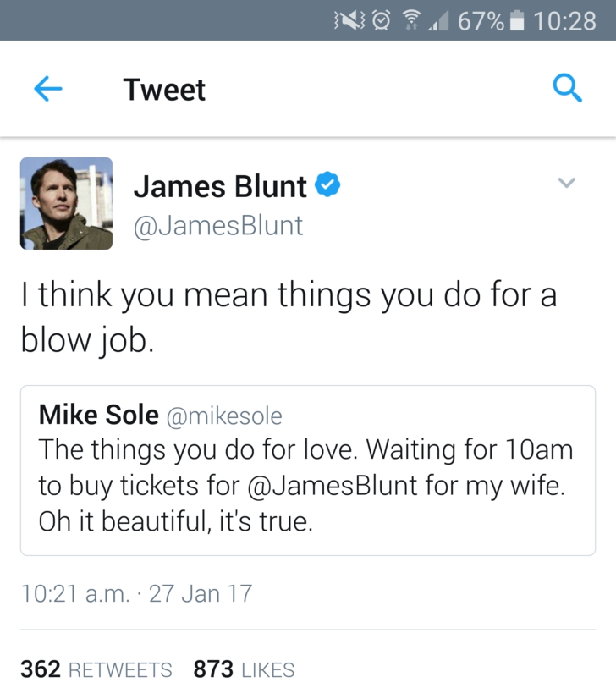Image resolution: width=616 pixels, height=699 pixels.
Task: Tap the vibrate mute status icon
Action: click(x=348, y=20)
